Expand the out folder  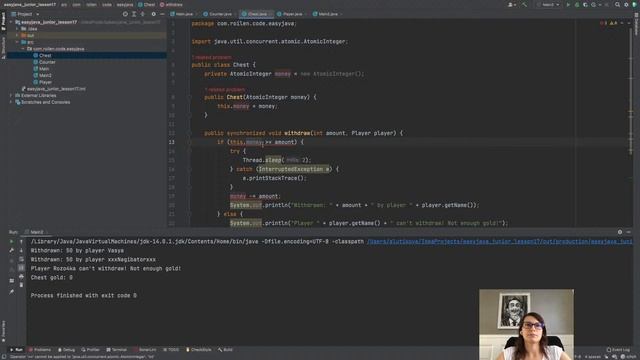(x=17, y=36)
